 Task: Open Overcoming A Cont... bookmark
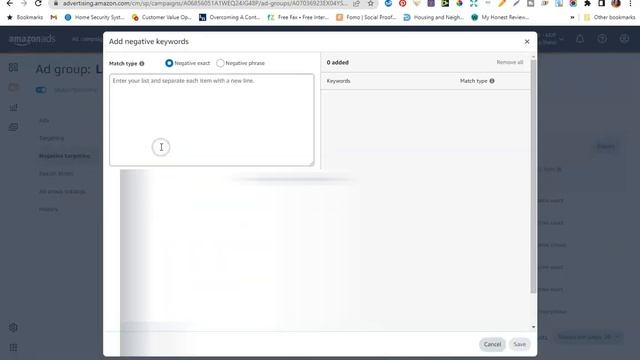tap(229, 18)
